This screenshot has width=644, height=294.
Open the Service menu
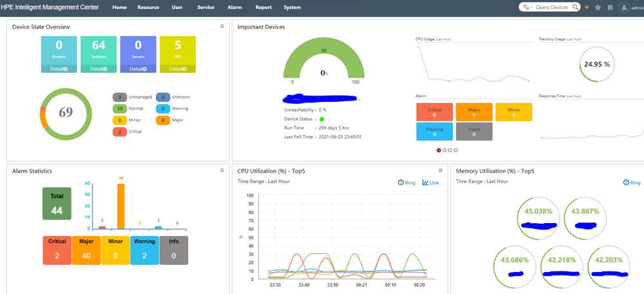(206, 7)
